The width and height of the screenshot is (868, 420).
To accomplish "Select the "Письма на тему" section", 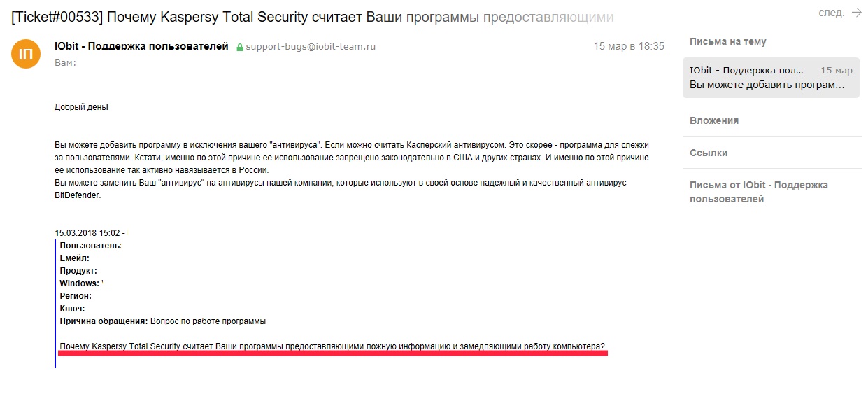I will 728,41.
